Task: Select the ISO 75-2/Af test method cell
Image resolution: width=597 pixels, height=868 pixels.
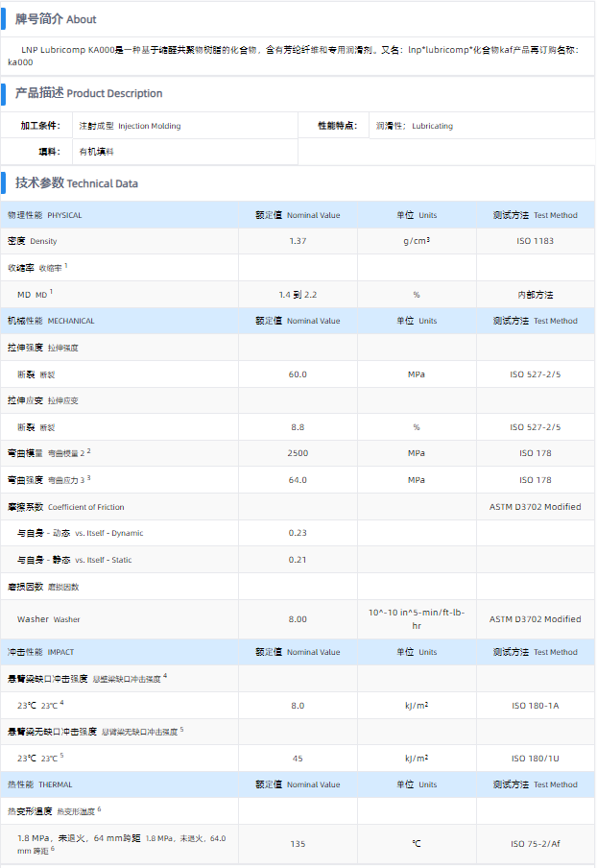Action: 536,844
